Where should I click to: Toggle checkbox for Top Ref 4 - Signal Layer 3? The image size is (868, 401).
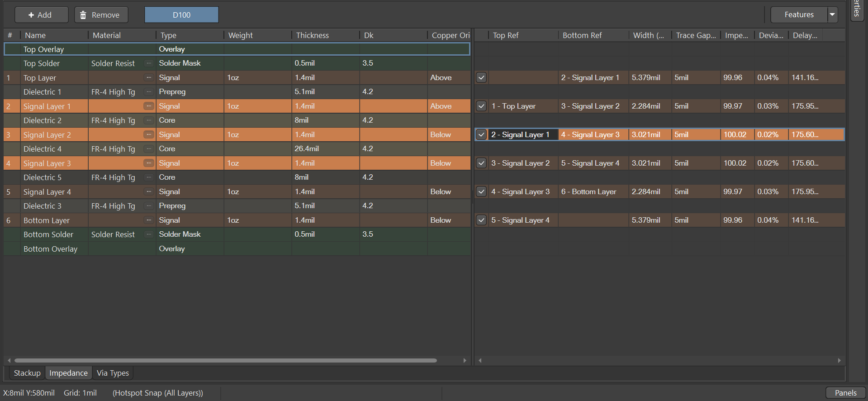click(x=481, y=191)
